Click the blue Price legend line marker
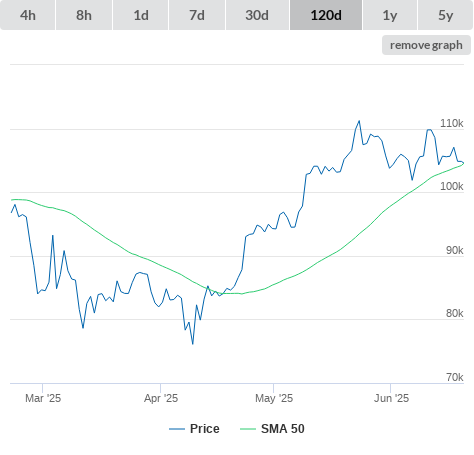 point(177,429)
